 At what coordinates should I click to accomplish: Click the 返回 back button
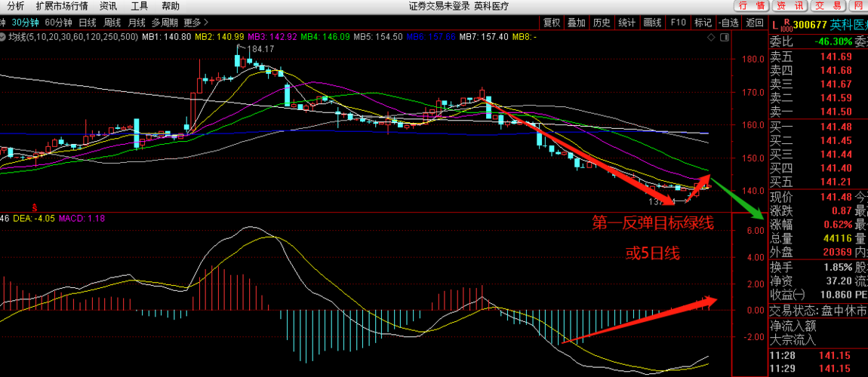[x=754, y=23]
